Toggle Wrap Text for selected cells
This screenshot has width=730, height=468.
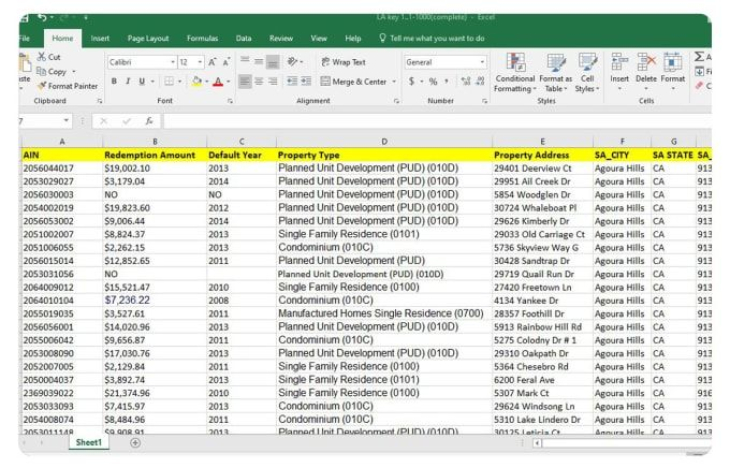[342, 62]
